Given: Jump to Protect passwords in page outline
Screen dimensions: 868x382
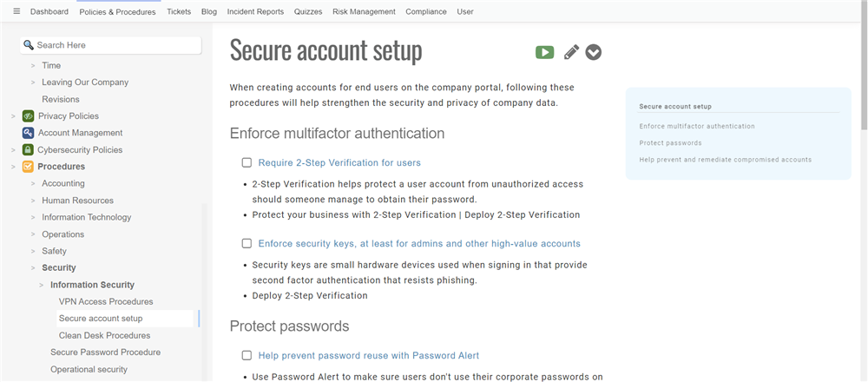Looking at the screenshot, I should (670, 142).
